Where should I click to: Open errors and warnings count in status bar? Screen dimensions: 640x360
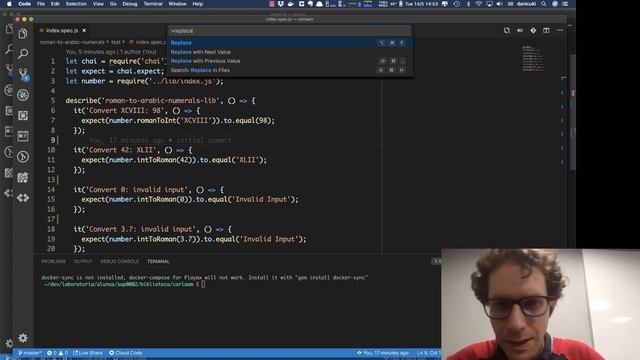pyautogui.click(x=57, y=353)
